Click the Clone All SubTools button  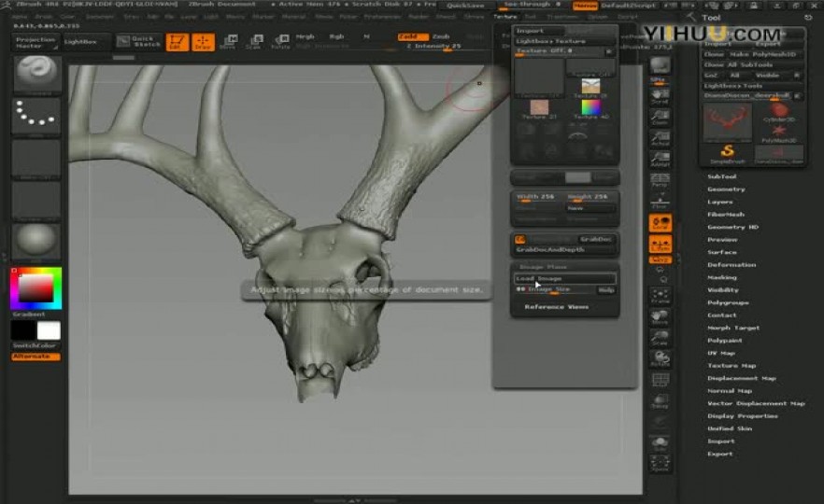click(753, 65)
